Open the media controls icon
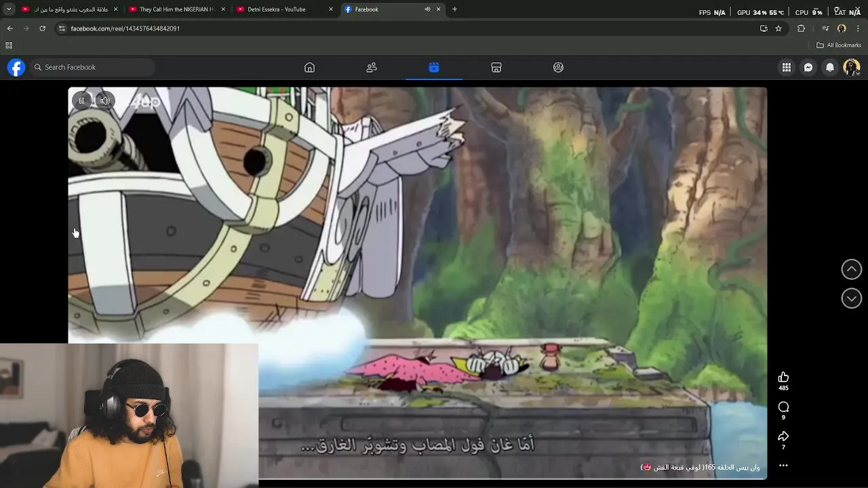This screenshot has width=868, height=488. pos(825,28)
